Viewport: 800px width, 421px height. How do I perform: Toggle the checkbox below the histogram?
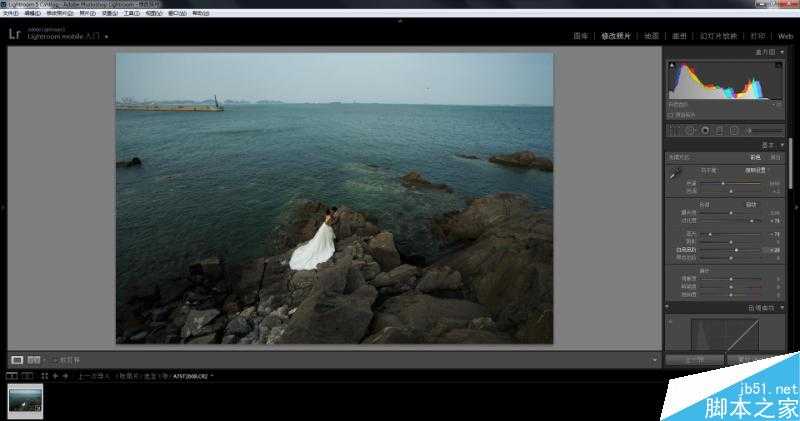tap(671, 115)
